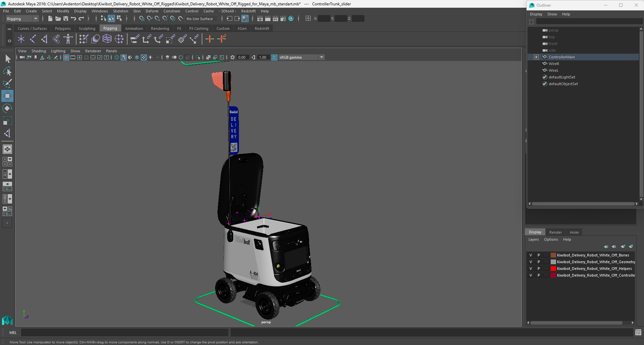Click the Create Joints shelf icon
This screenshot has height=345, width=644.
(x=33, y=39)
